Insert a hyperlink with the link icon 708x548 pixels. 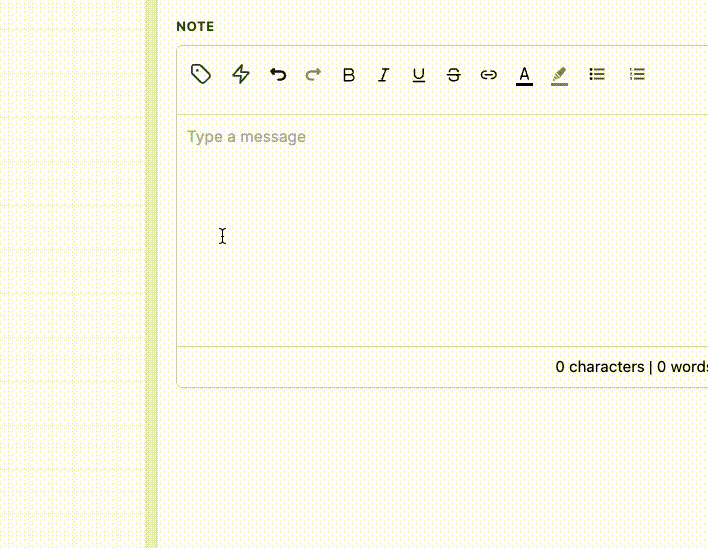(x=489, y=75)
